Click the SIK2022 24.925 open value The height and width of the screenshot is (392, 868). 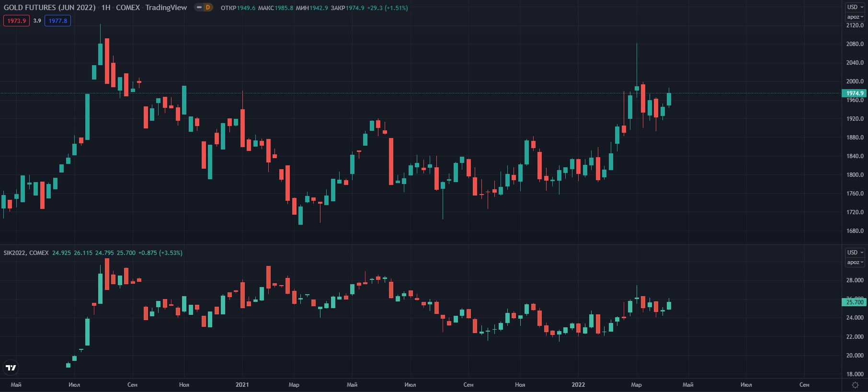point(61,253)
